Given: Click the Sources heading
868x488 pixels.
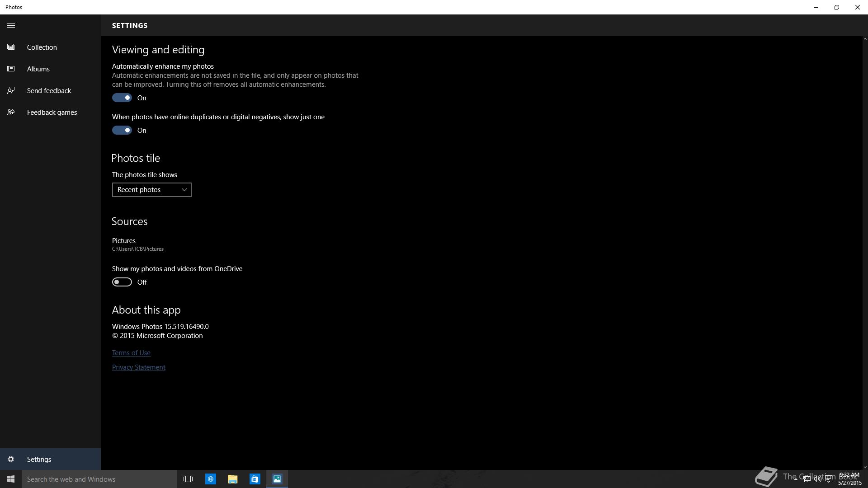Looking at the screenshot, I should 130,221.
